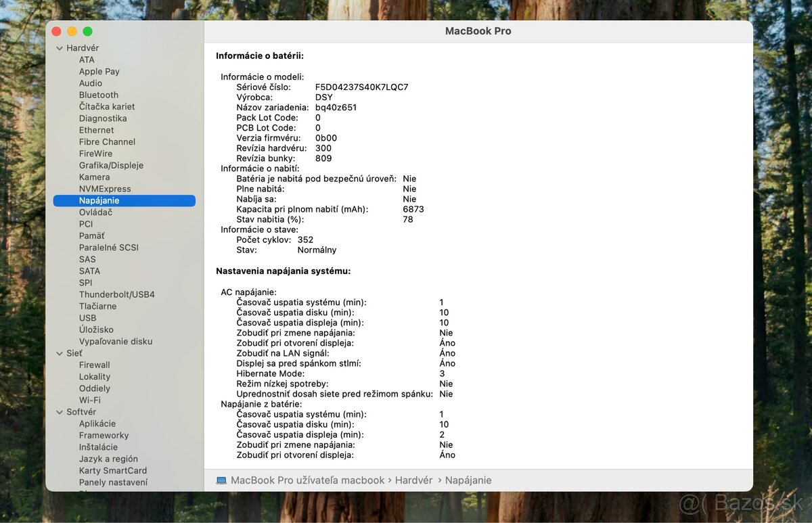Open Bluetooth hardware info
The height and width of the screenshot is (523, 812).
98,95
